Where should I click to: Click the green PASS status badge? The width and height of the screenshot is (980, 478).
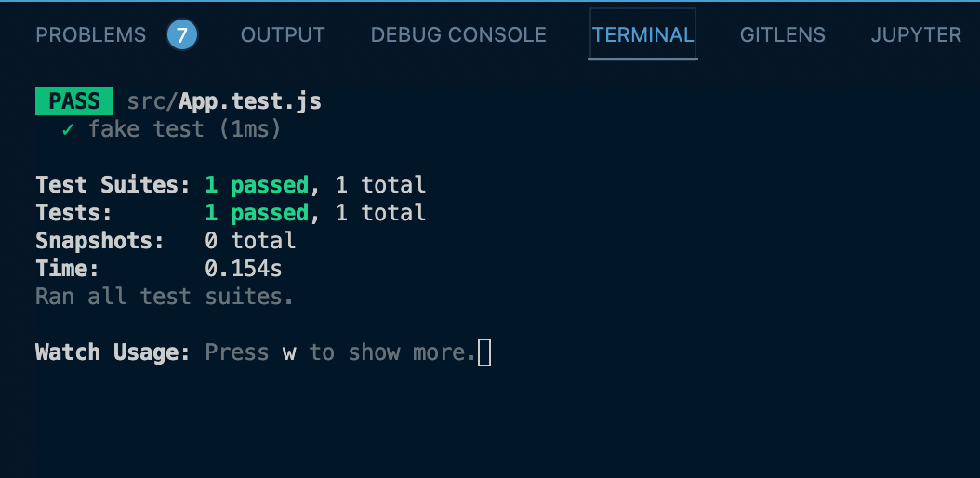tap(73, 101)
